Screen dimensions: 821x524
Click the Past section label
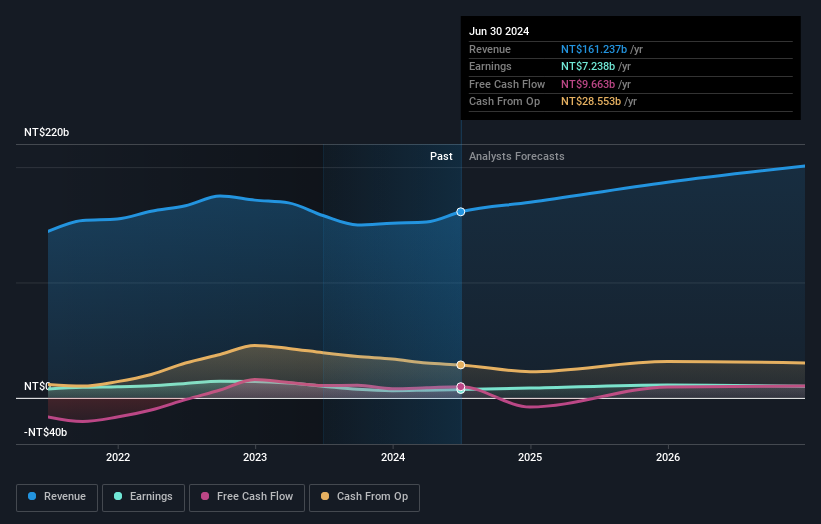click(441, 156)
